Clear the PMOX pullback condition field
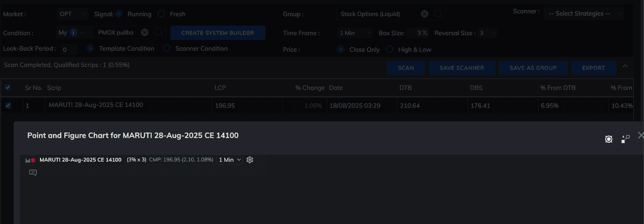The height and width of the screenshot is (224, 644). pyautogui.click(x=144, y=32)
